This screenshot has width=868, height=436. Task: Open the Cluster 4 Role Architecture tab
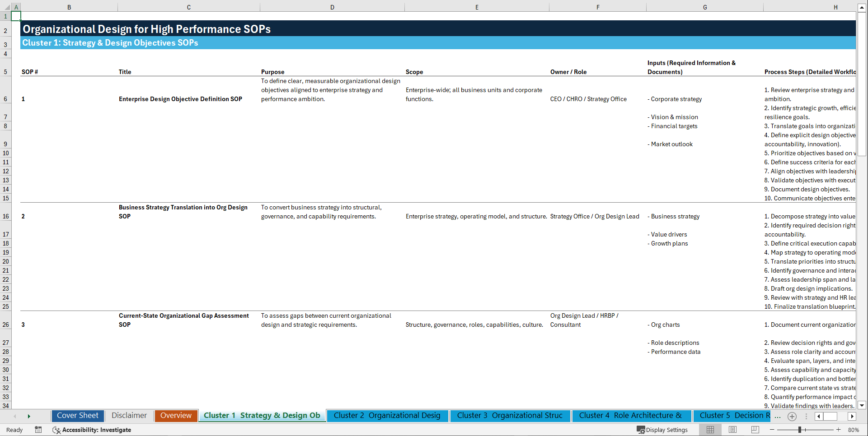(631, 416)
